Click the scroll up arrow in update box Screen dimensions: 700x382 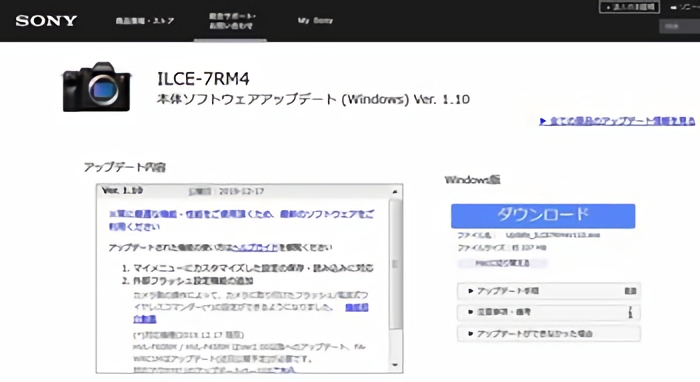click(395, 192)
